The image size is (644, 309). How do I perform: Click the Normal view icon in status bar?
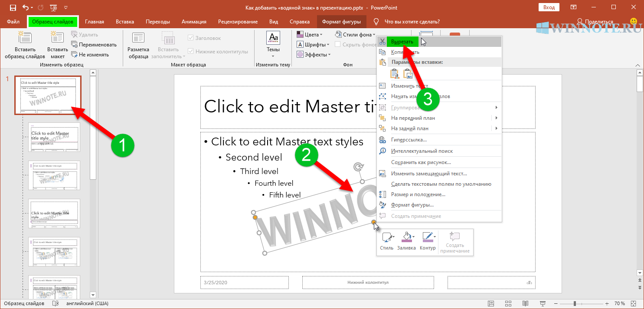[490, 303]
